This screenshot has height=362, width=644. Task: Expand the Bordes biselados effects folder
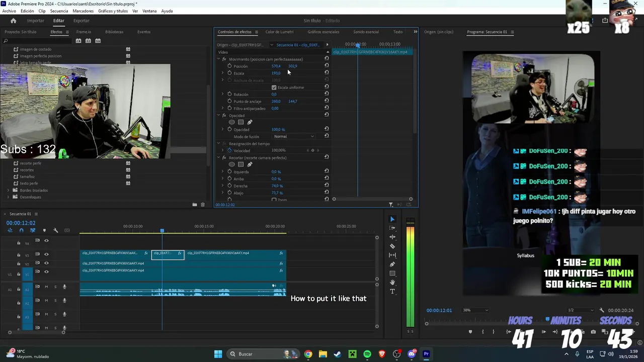[x=9, y=191]
